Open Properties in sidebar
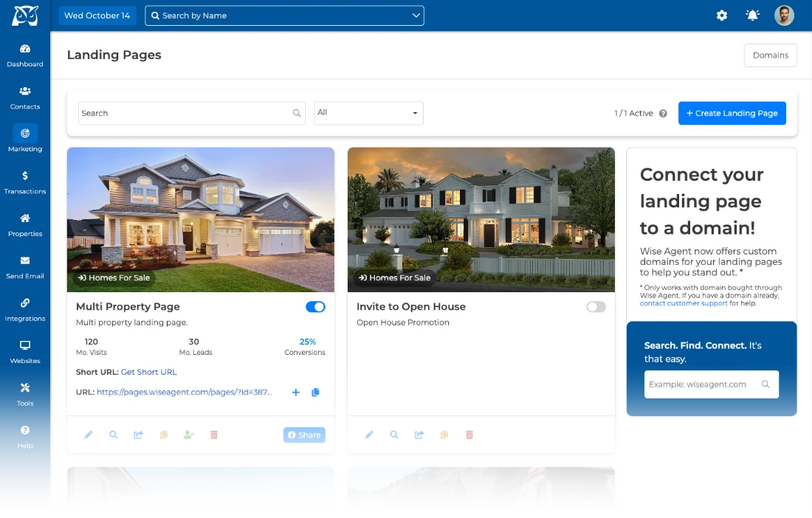 (25, 226)
